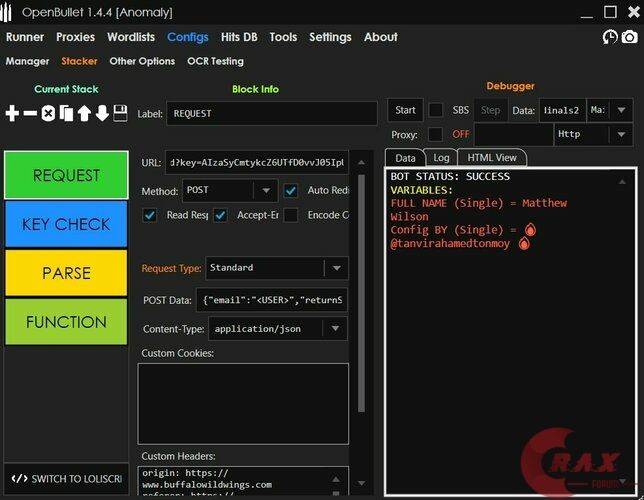Screen dimensions: 644x500
Task: Take screenshot with camera icon
Action: (x=630, y=37)
